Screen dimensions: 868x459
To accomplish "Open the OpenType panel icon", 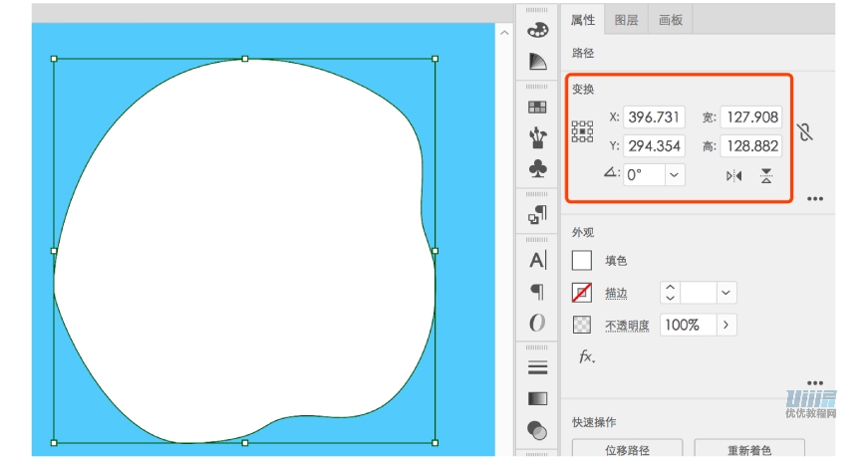I will click(x=537, y=323).
